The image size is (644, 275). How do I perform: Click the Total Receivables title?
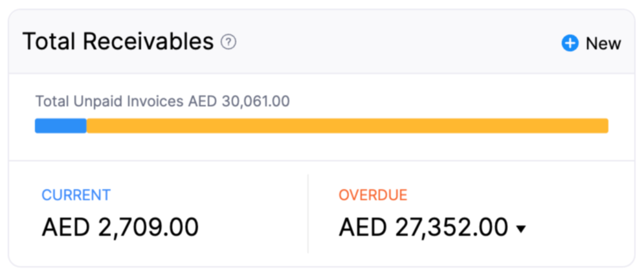point(118,42)
